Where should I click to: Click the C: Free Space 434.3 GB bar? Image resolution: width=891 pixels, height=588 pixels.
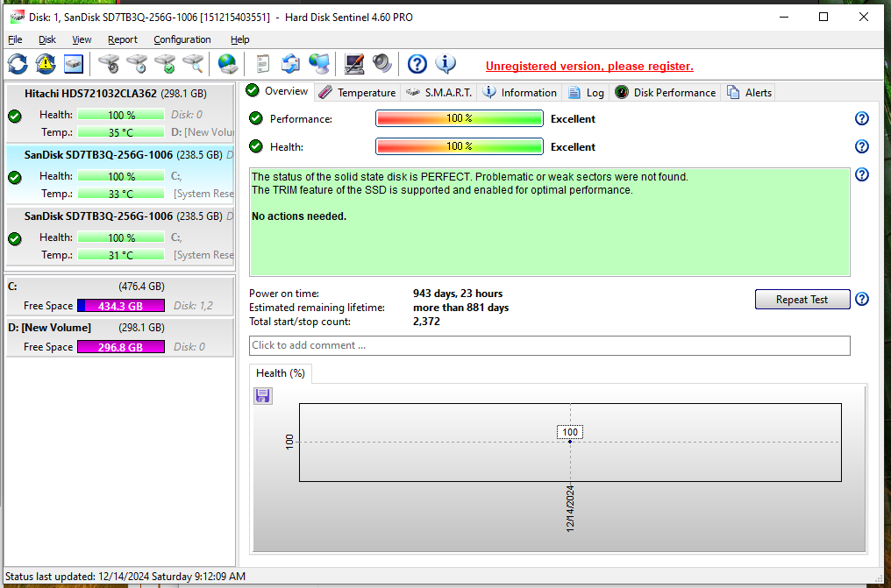click(x=120, y=305)
